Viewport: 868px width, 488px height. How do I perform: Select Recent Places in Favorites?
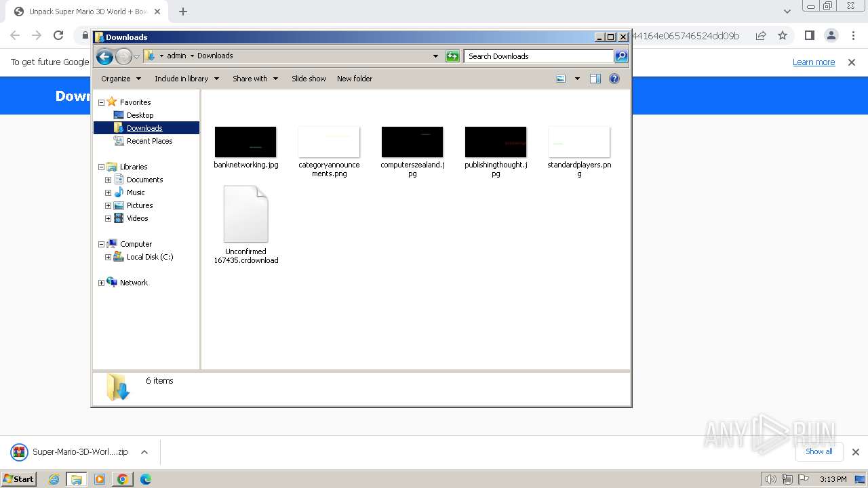coord(149,141)
